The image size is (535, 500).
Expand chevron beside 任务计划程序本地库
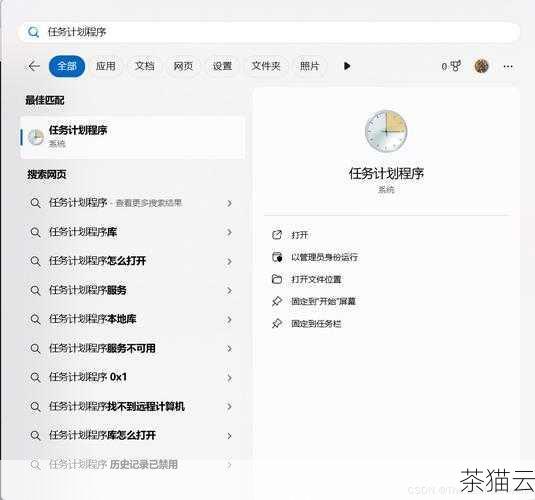[229, 319]
